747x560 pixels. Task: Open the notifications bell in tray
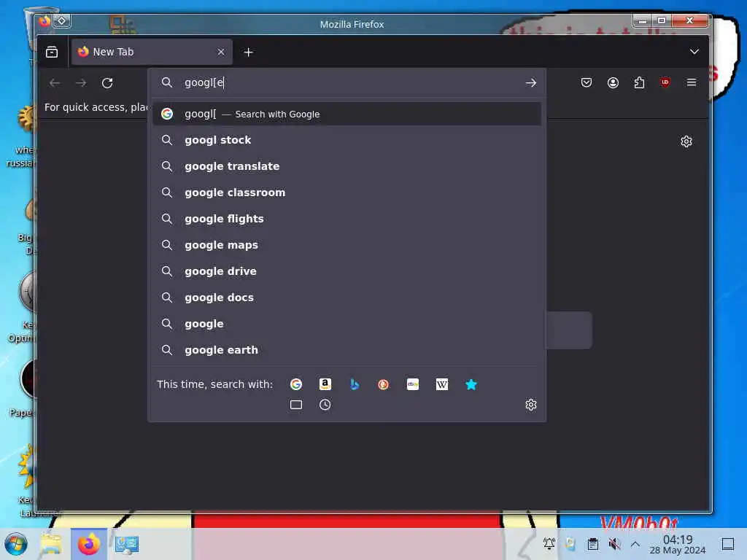pos(549,544)
